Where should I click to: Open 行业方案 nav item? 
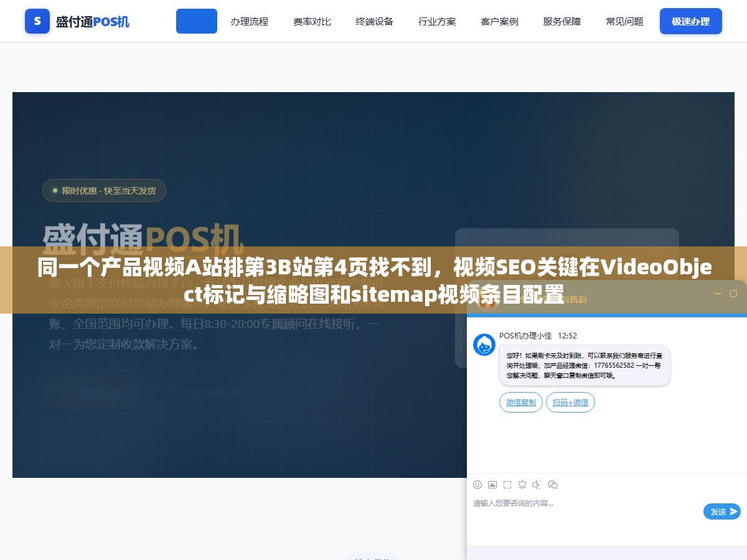(437, 21)
